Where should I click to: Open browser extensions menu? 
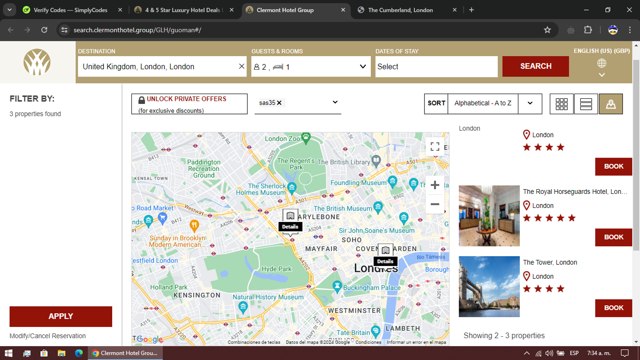coord(588,30)
